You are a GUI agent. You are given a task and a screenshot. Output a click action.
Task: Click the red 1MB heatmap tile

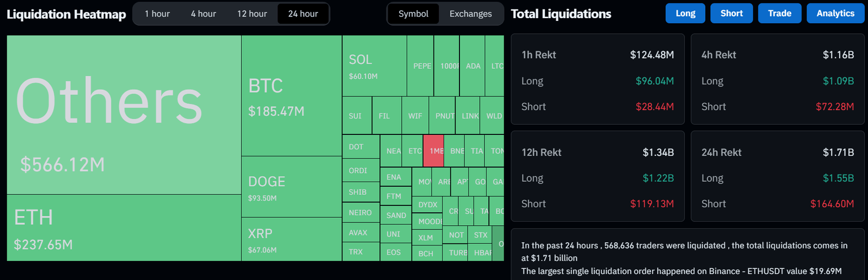click(433, 151)
